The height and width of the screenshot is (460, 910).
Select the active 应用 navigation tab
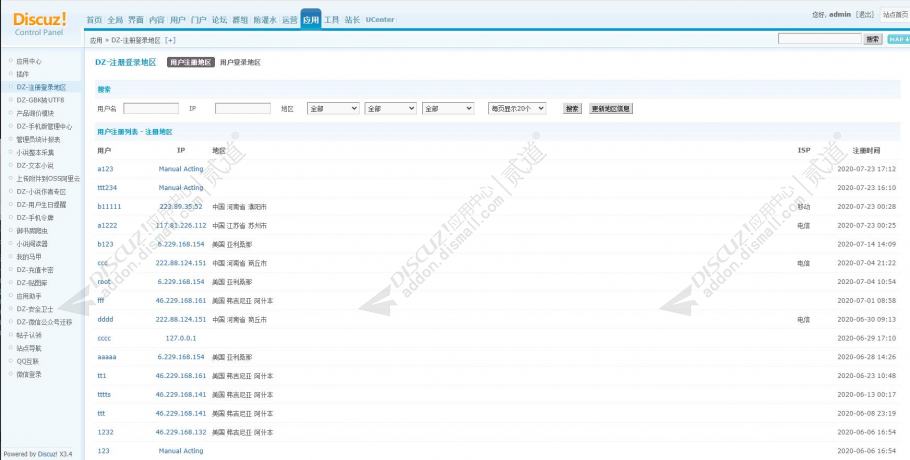(310, 20)
